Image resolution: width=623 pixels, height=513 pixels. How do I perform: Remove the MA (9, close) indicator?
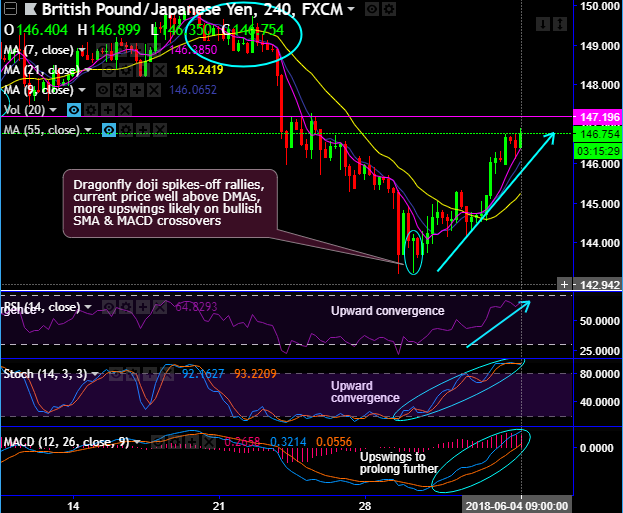pyautogui.click(x=154, y=90)
